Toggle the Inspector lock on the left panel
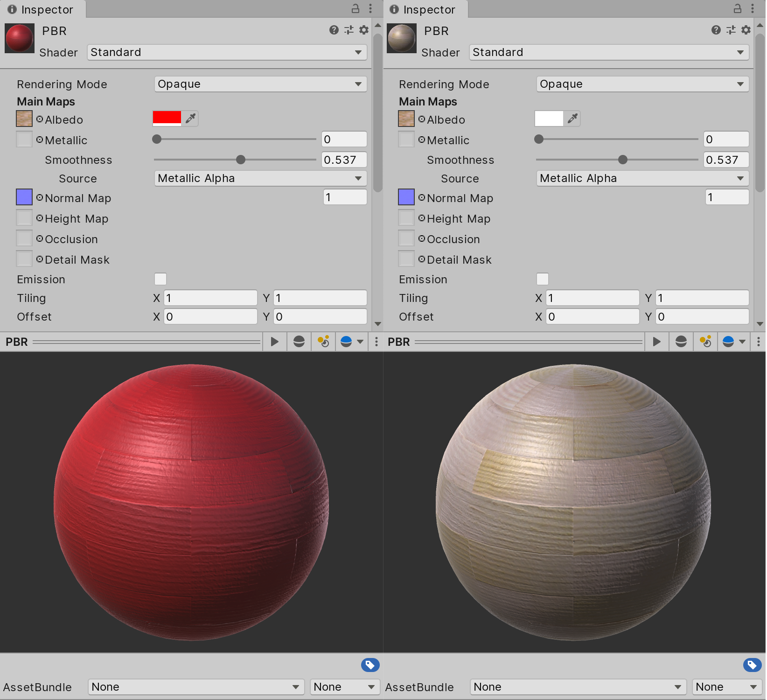Image resolution: width=767 pixels, height=700 pixels. coord(355,8)
